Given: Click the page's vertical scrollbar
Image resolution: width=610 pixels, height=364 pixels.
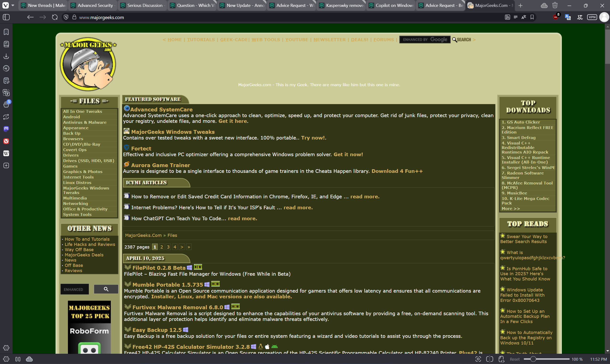Looking at the screenshot, I should pyautogui.click(x=607, y=47).
